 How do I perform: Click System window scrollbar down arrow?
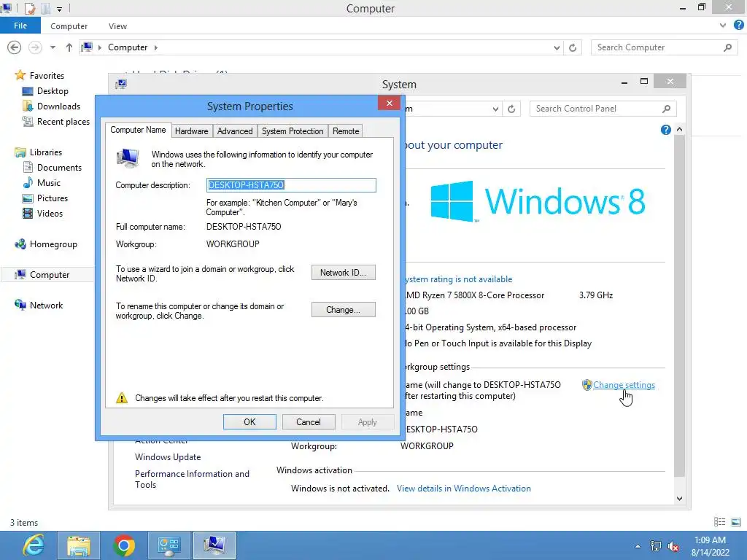click(679, 499)
